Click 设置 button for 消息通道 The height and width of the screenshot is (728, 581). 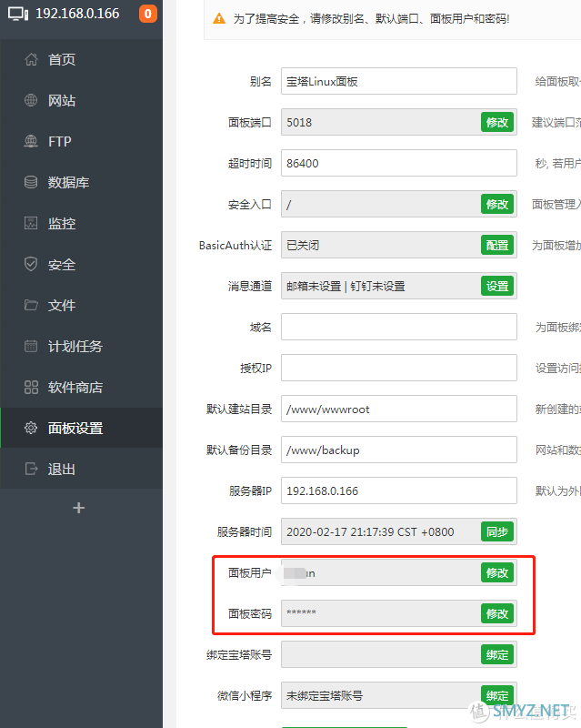tap(497, 286)
